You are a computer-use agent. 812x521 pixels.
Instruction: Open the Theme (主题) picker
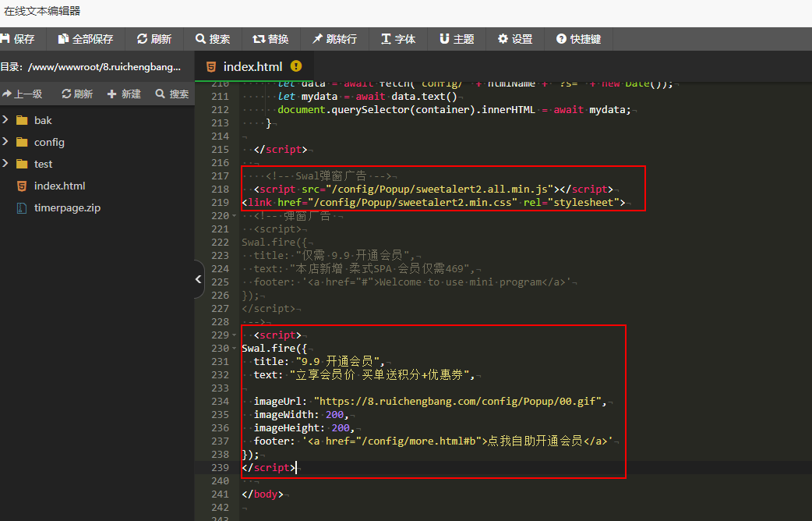[x=456, y=39]
